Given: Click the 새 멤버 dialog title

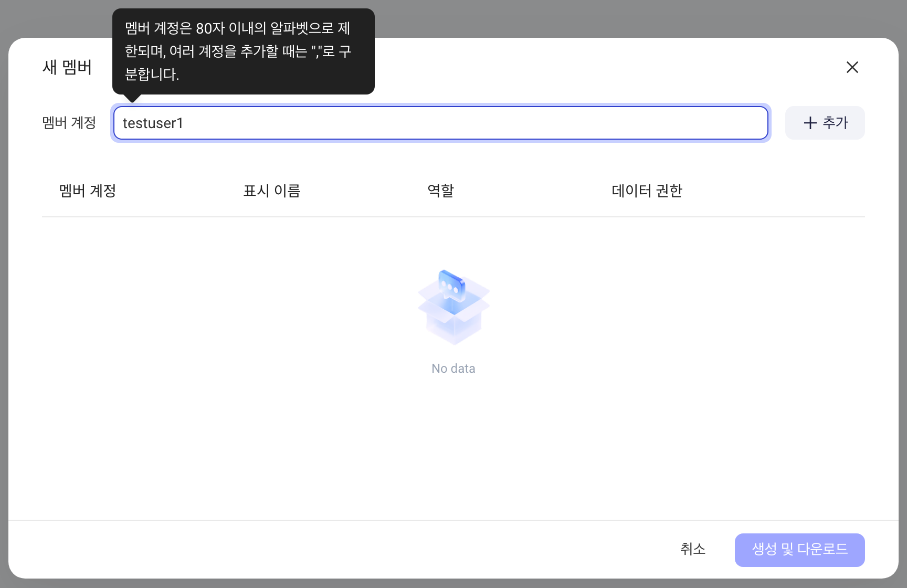Looking at the screenshot, I should click(x=67, y=67).
